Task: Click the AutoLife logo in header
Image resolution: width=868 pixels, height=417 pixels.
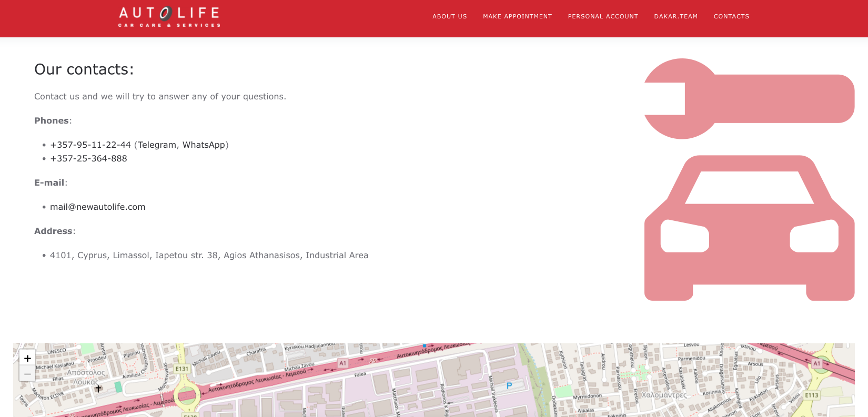Action: [x=169, y=16]
